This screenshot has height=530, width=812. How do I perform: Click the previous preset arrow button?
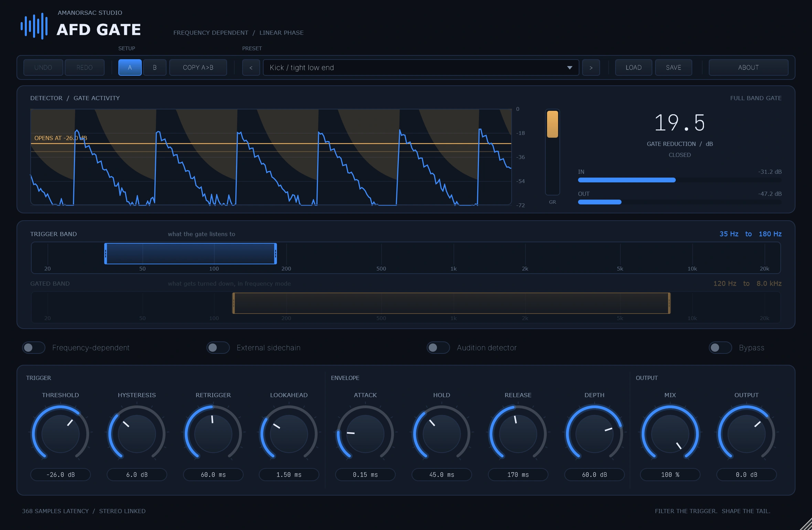click(251, 67)
